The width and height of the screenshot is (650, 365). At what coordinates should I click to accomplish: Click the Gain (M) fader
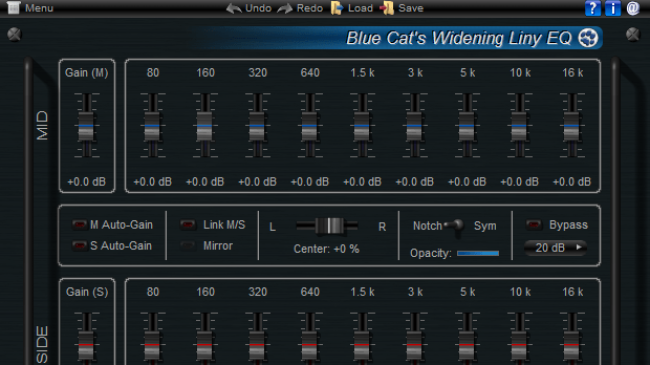click(x=86, y=126)
